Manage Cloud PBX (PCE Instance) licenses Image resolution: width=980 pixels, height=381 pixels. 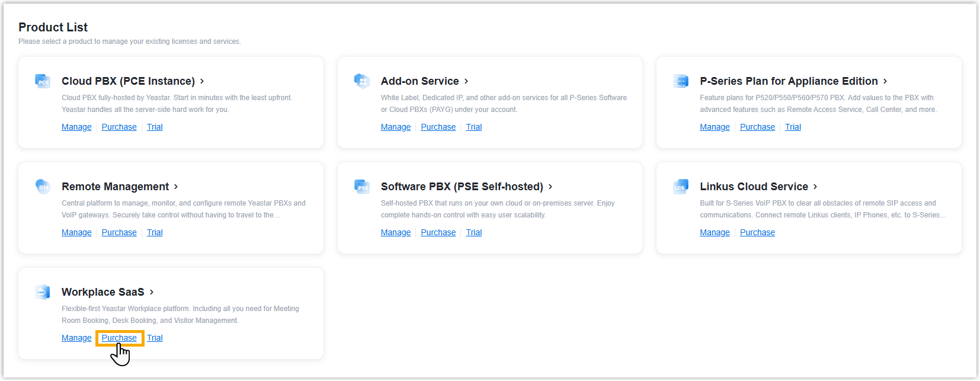(x=76, y=127)
